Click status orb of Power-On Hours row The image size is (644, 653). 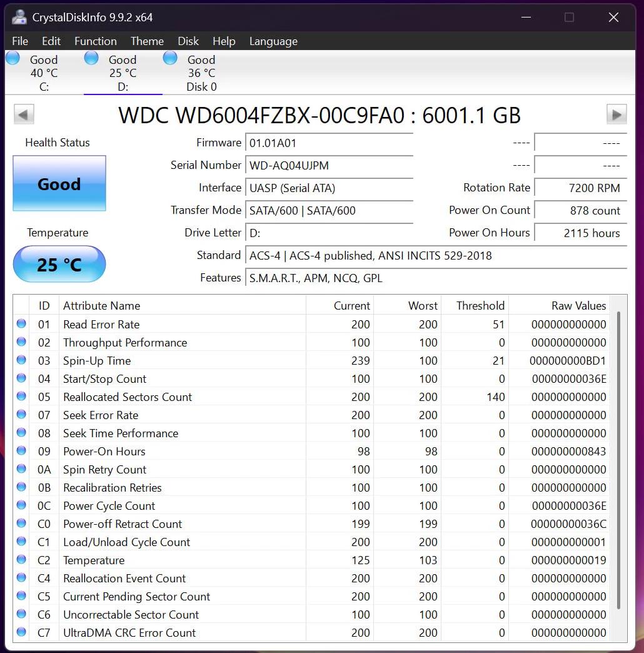pyautogui.click(x=21, y=450)
